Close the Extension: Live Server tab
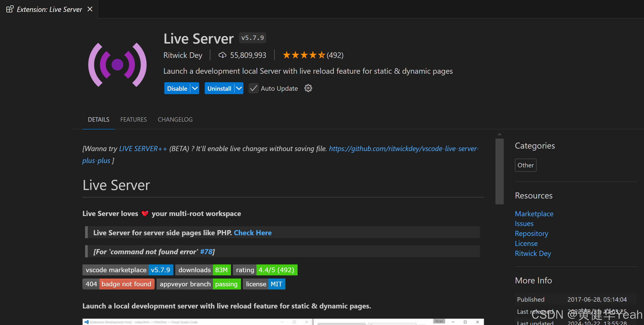The width and height of the screenshot is (644, 325). coord(90,9)
